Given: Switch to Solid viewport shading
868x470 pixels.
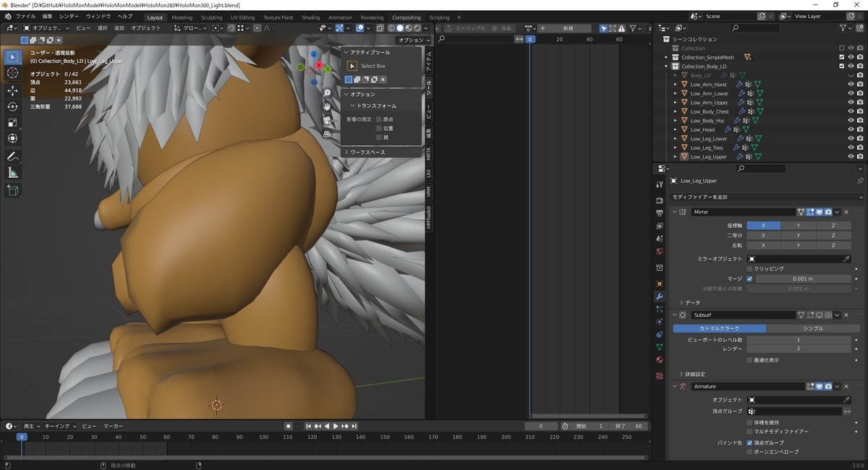Looking at the screenshot, I should click(x=400, y=28).
